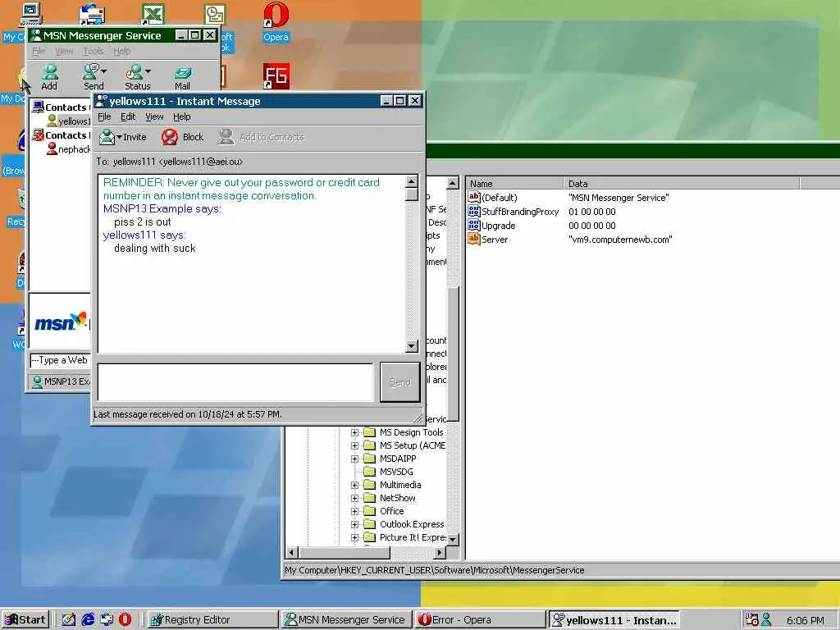Expand MS Design Tools registry key

pyautogui.click(x=354, y=432)
